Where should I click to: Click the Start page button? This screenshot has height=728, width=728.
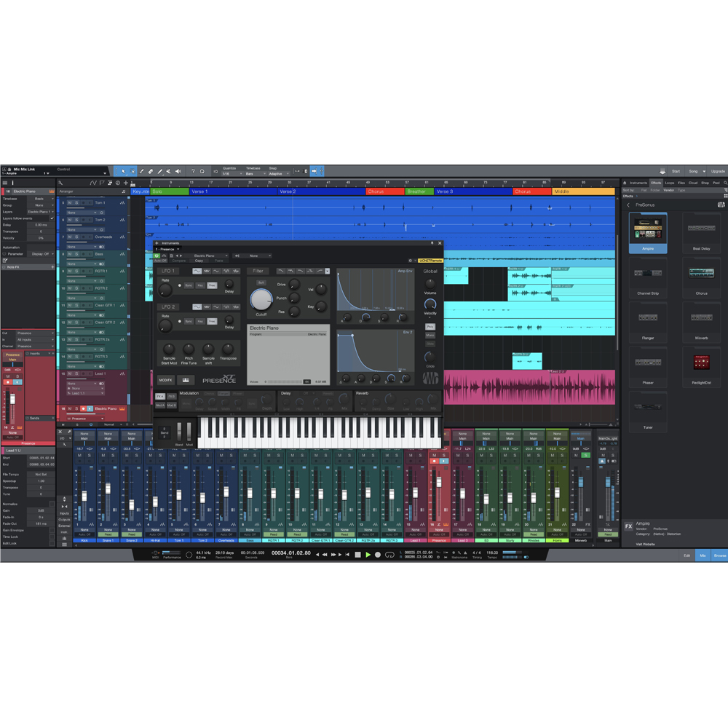[676, 171]
